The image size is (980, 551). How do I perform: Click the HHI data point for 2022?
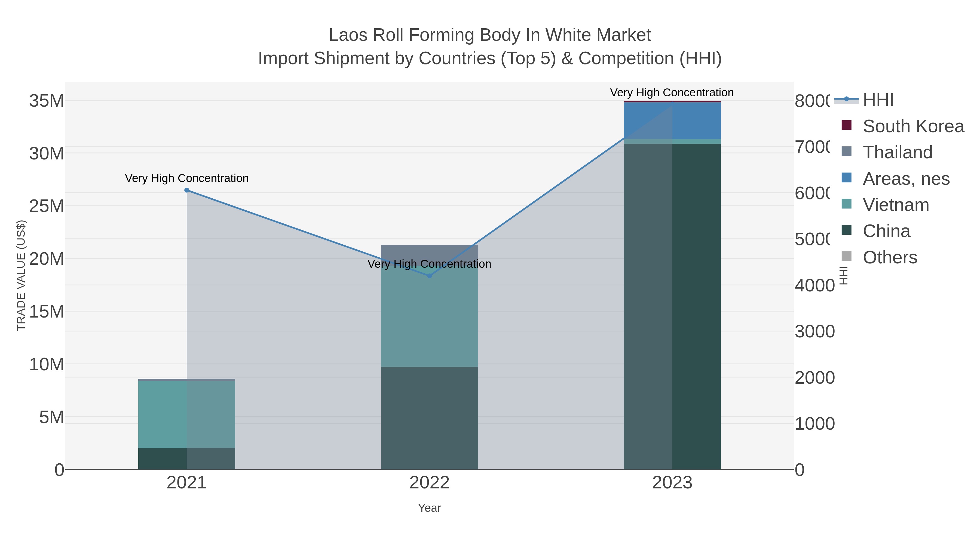click(430, 276)
